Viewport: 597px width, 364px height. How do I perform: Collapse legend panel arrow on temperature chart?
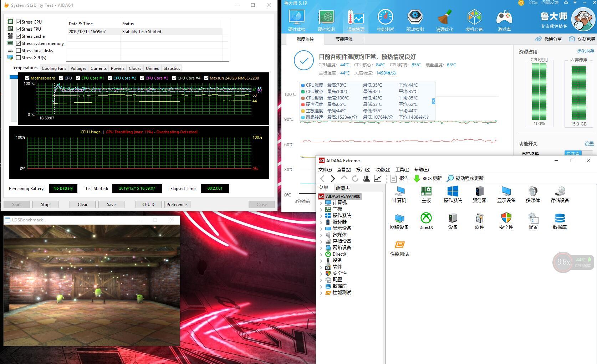[433, 101]
